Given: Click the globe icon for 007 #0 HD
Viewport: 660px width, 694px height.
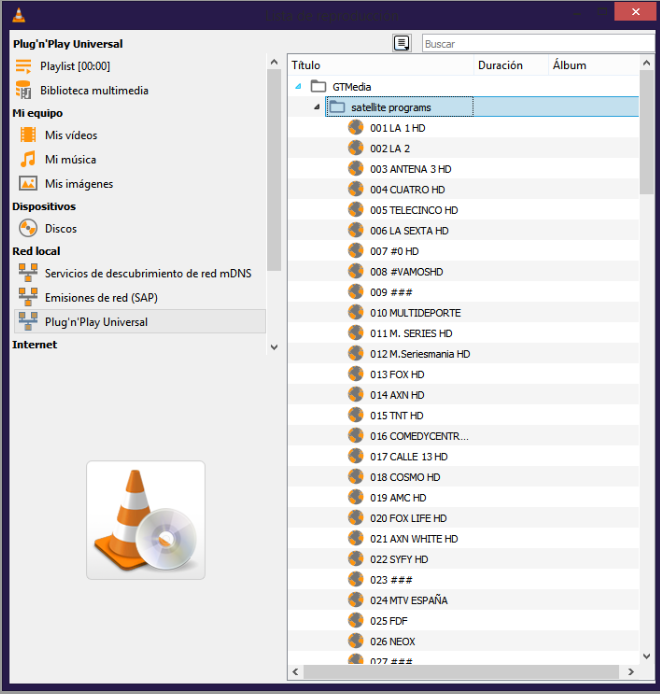Looking at the screenshot, I should [355, 251].
